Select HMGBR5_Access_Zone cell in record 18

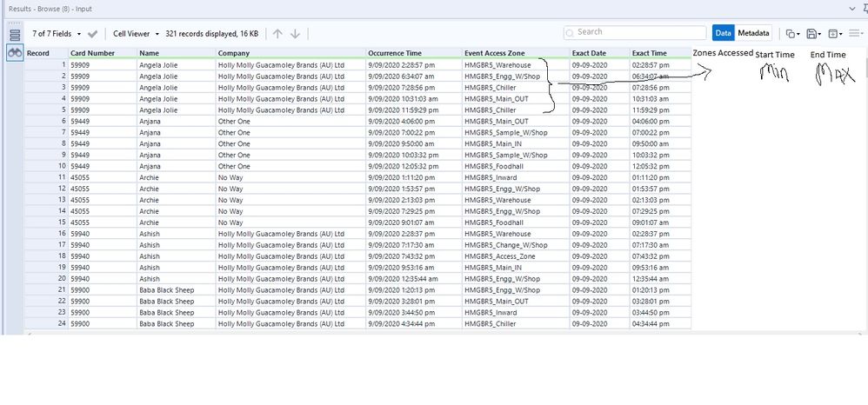(x=516, y=256)
